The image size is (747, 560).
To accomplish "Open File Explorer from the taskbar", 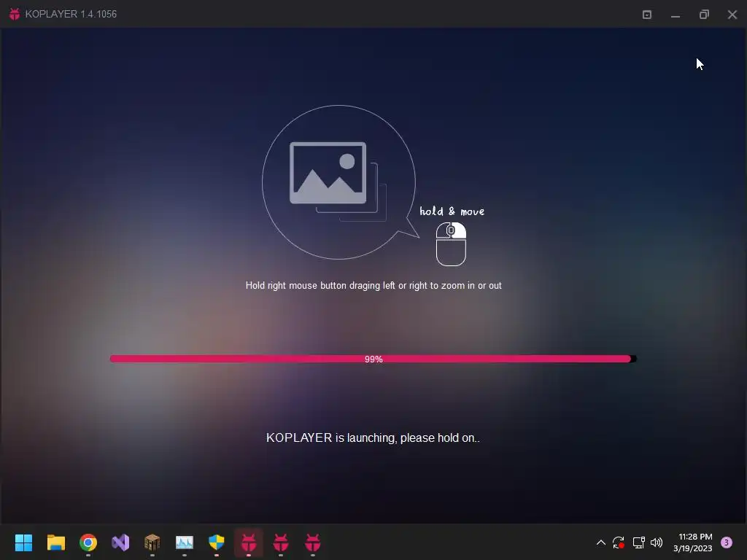I will pos(56,542).
